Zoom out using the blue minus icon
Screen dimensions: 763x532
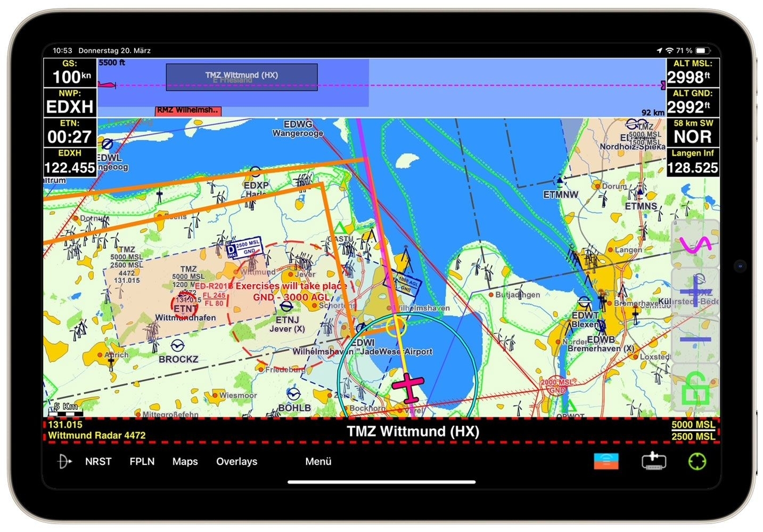tap(695, 339)
